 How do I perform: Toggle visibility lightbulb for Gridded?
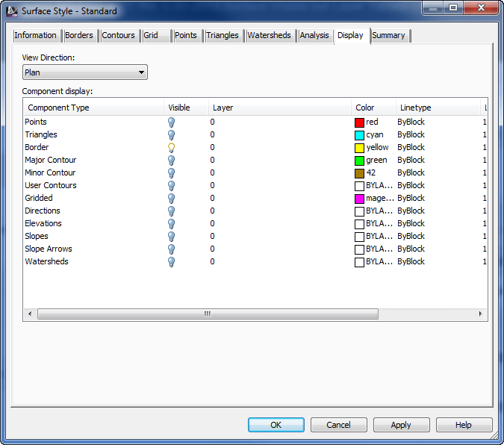click(171, 199)
